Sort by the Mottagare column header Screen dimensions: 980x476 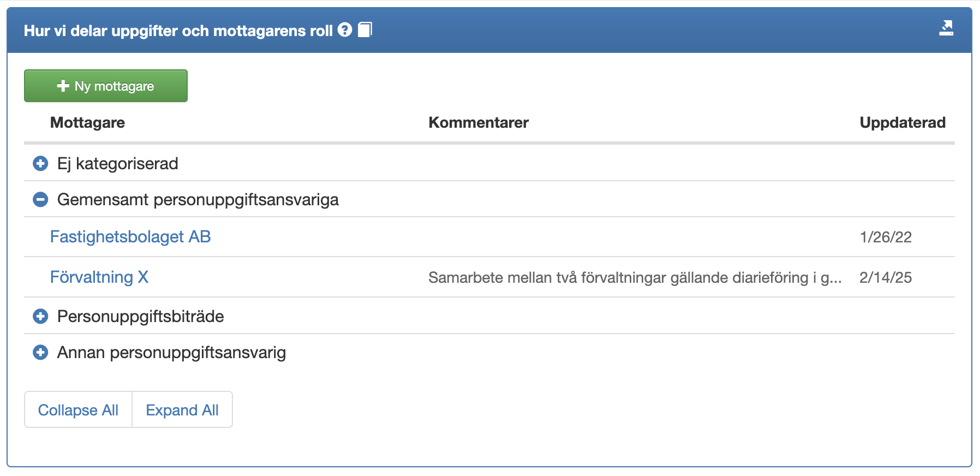87,123
